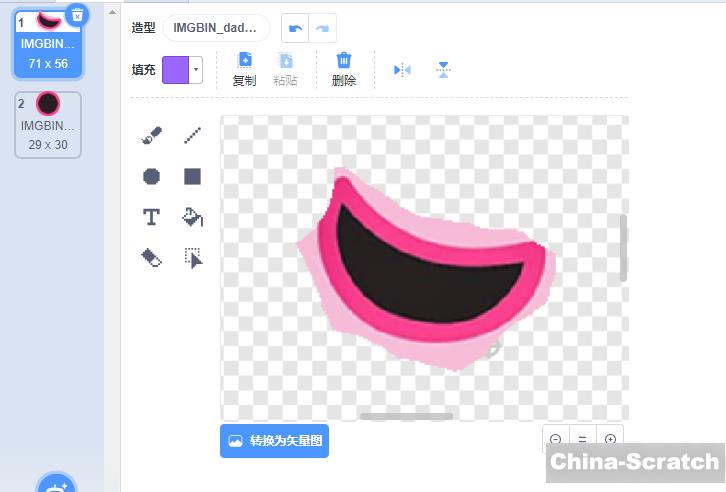This screenshot has width=726, height=492.
Task: Click the purple fill color swatch
Action: 175,70
